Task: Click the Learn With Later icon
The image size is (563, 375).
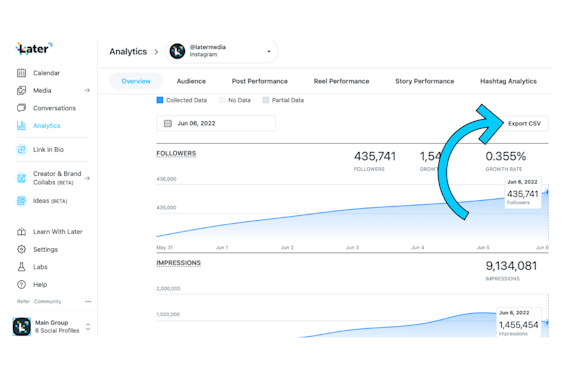Action: (x=22, y=232)
